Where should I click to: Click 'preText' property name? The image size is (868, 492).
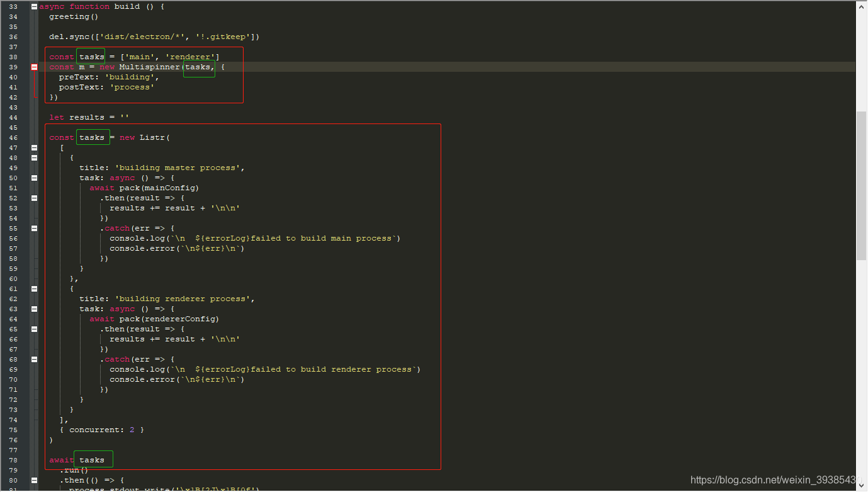click(x=77, y=77)
